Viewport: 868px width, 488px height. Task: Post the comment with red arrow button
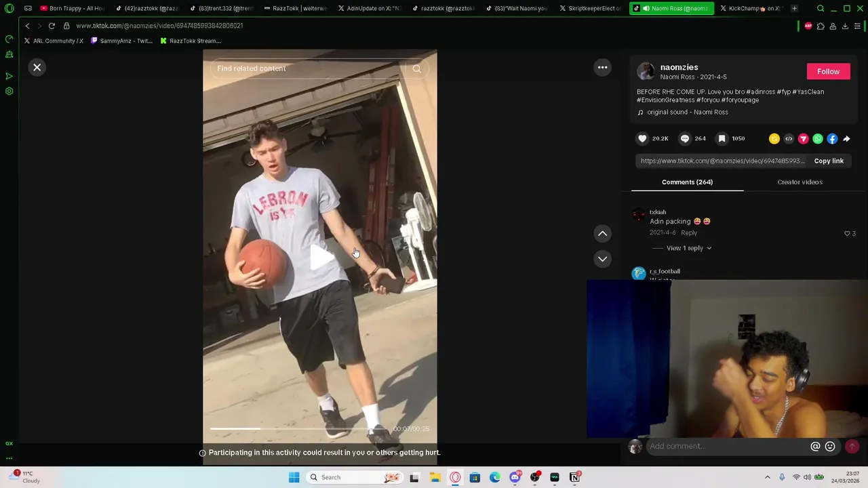tap(852, 446)
